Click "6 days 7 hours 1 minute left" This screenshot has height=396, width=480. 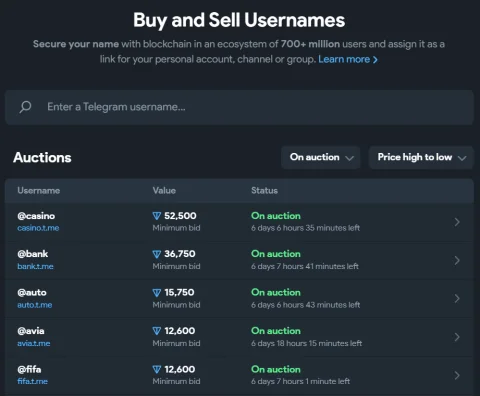pos(301,381)
